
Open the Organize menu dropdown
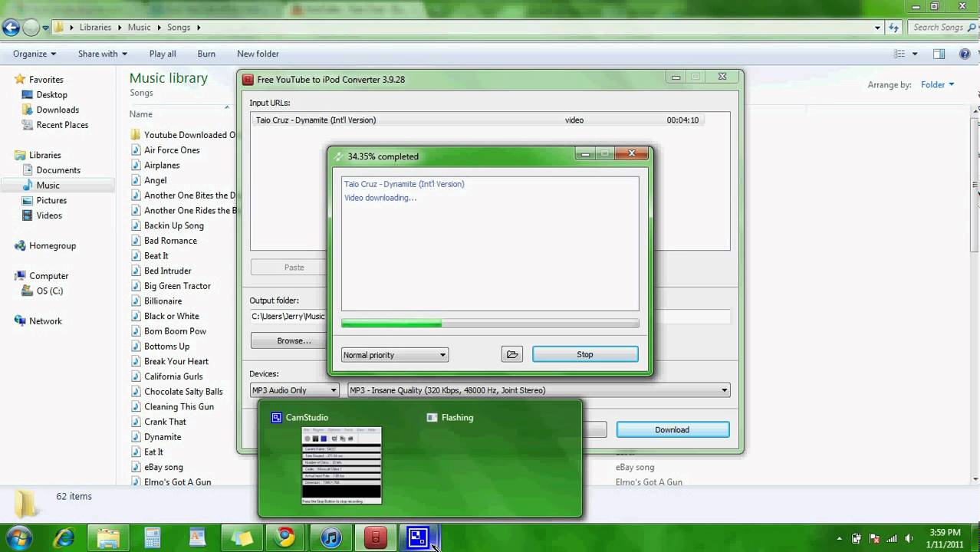pyautogui.click(x=35, y=54)
